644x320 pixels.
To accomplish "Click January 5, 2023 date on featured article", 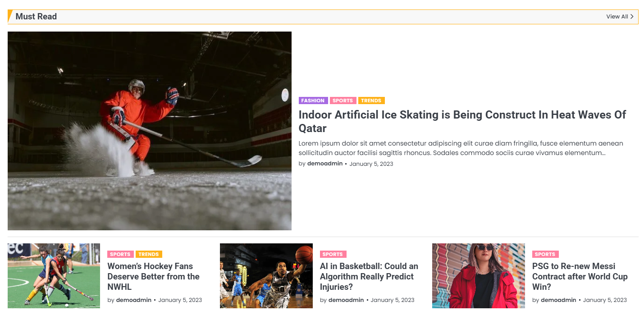I will pyautogui.click(x=371, y=164).
